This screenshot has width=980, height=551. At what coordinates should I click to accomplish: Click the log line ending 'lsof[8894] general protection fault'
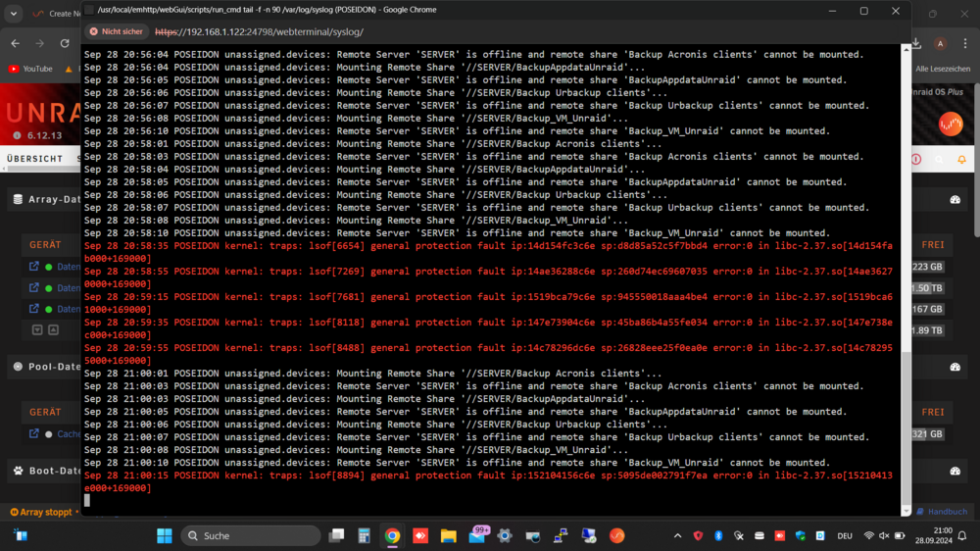pyautogui.click(x=489, y=481)
